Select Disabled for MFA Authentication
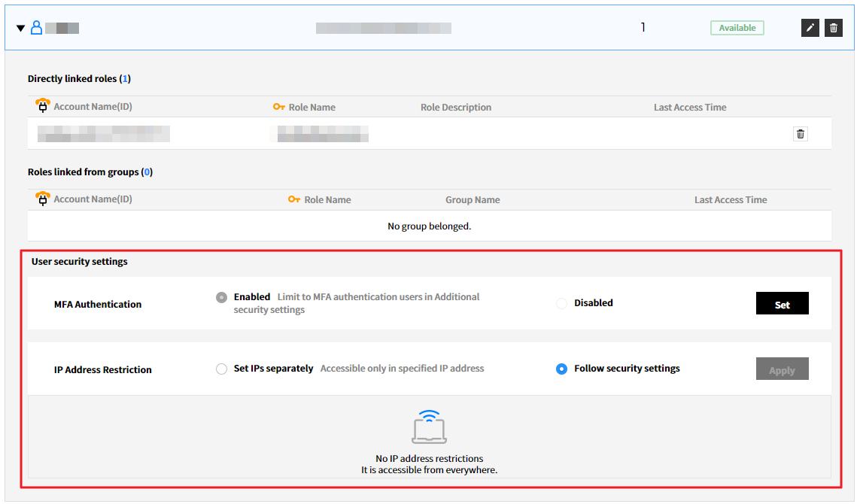860x504 pixels. [x=561, y=303]
